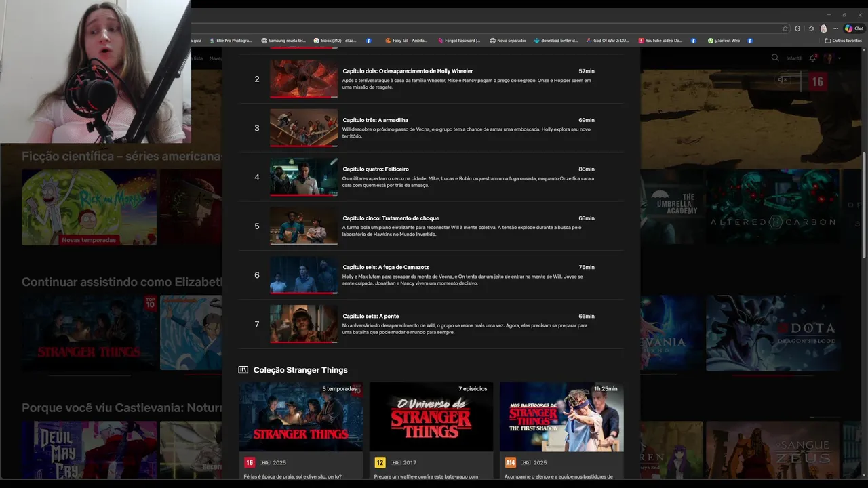The width and height of the screenshot is (868, 488).
Task: Open the µTorrent Web bookmark
Action: tap(724, 41)
